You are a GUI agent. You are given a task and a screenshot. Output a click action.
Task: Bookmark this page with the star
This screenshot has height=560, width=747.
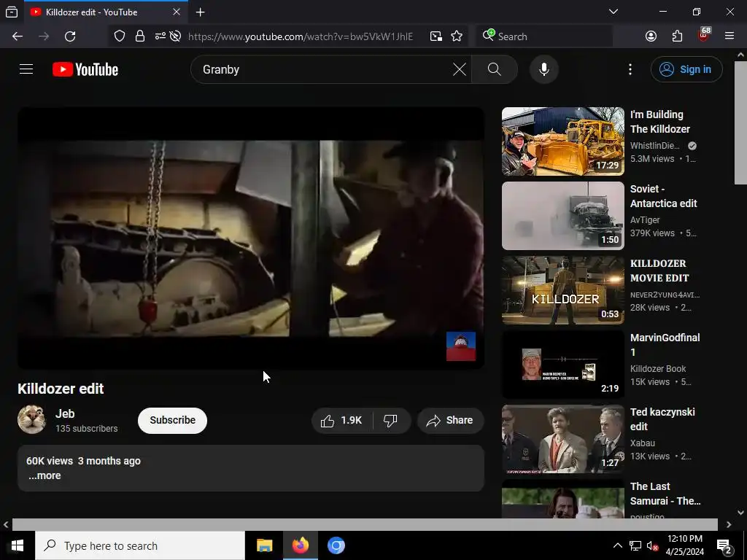pos(457,36)
